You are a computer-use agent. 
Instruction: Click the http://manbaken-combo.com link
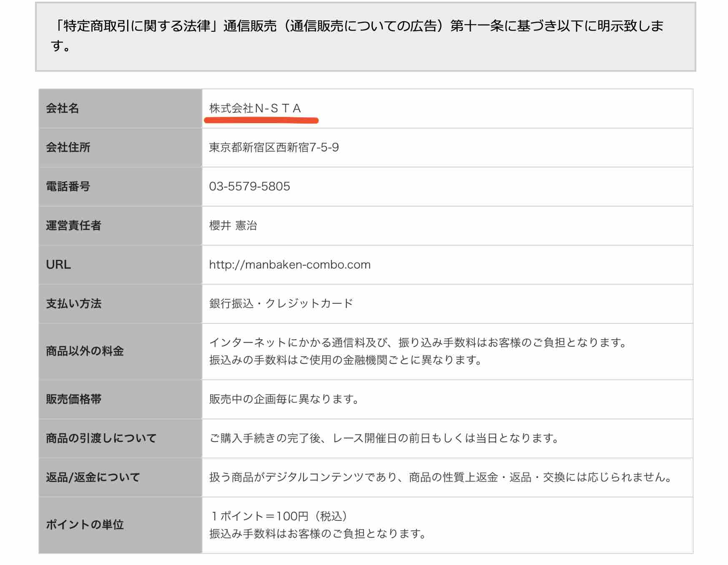tap(289, 264)
